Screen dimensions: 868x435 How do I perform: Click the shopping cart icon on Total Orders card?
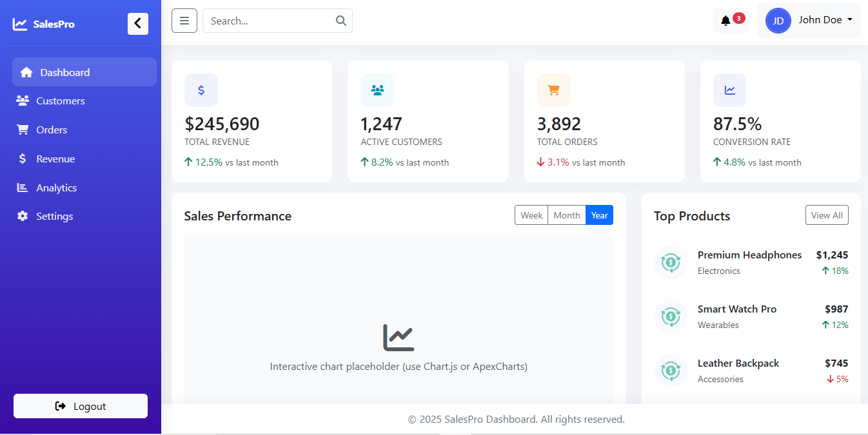[x=553, y=90]
